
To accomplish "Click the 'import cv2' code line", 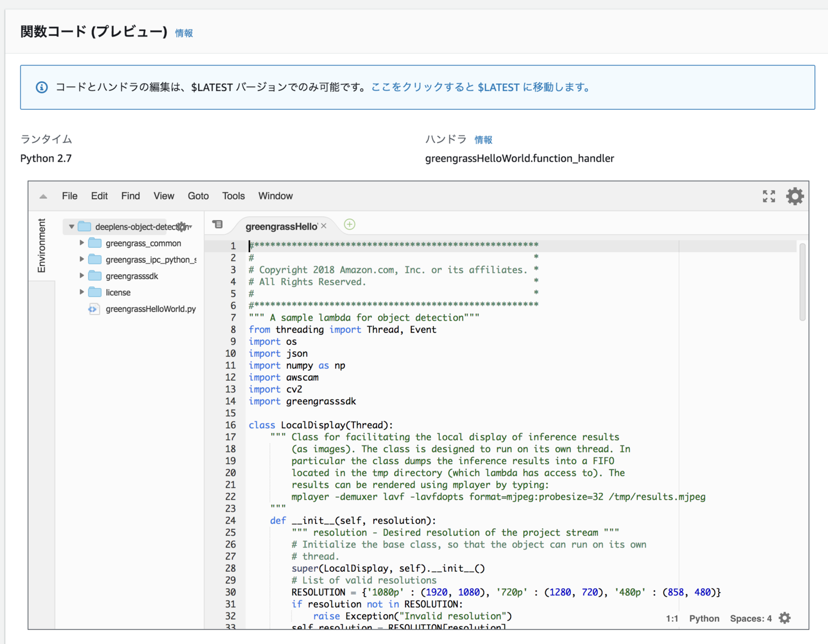I will tap(275, 389).
